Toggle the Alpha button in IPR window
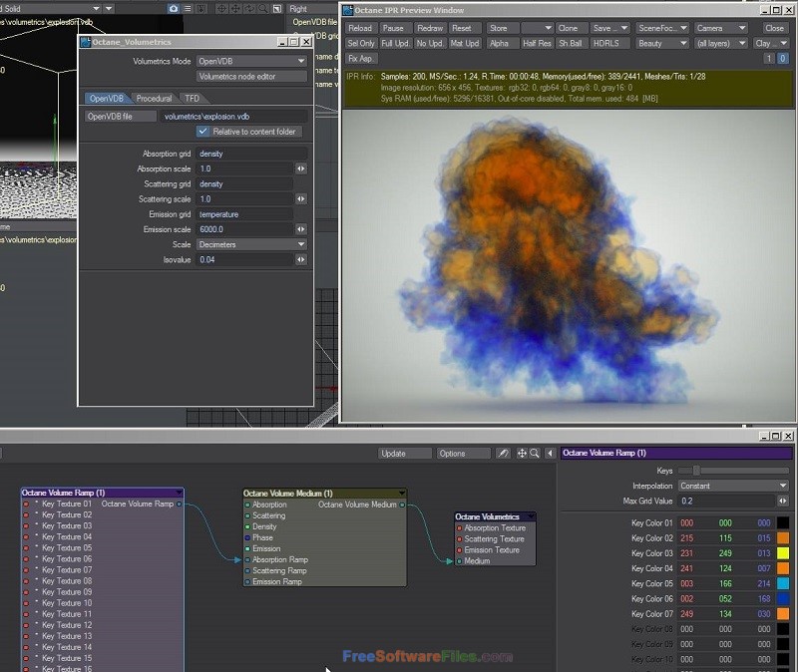This screenshot has height=672, width=798. (x=502, y=43)
